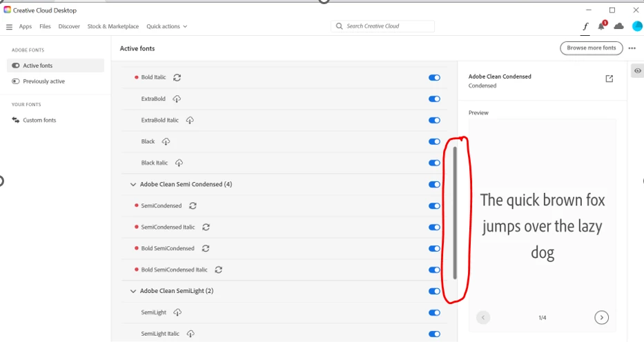The height and width of the screenshot is (342, 644).
Task: Go to the Discover tab
Action: pos(69,26)
